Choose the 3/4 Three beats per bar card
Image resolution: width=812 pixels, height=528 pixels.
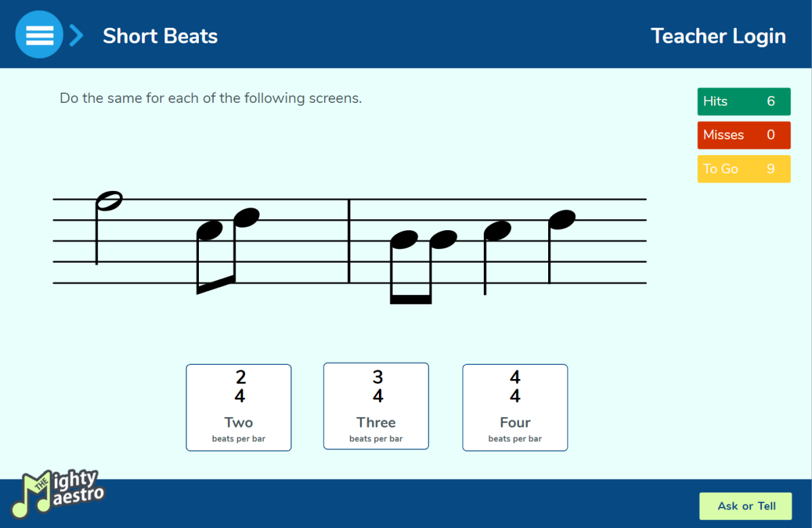click(x=376, y=406)
